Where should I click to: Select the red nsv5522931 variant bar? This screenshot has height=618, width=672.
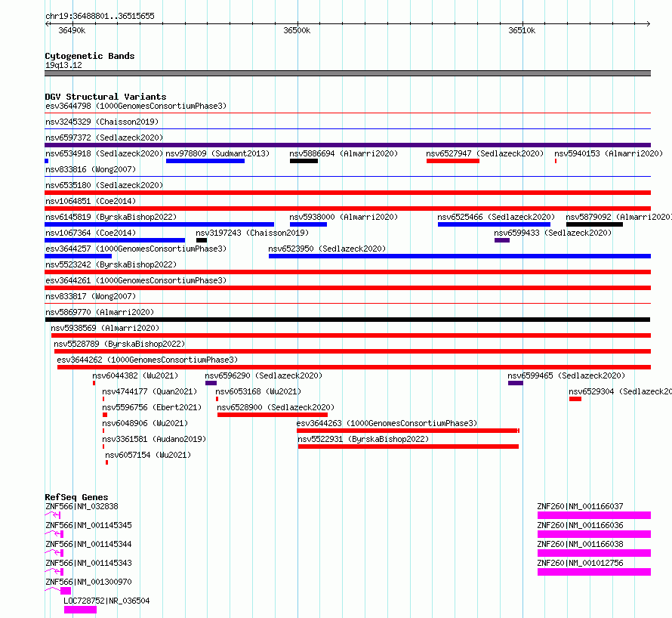coord(408,447)
